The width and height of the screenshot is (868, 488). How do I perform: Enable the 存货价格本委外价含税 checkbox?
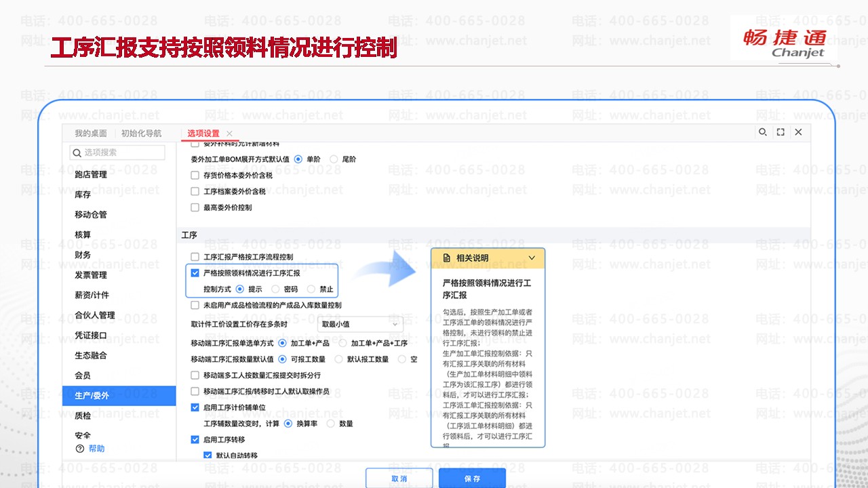(195, 176)
